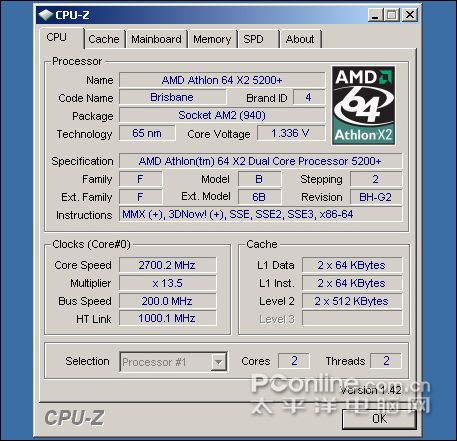
Task: Click the Stepping value 2
Action: tap(376, 179)
